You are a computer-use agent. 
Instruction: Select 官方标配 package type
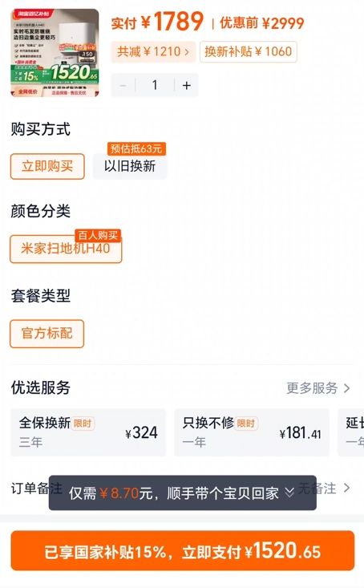[x=47, y=334]
